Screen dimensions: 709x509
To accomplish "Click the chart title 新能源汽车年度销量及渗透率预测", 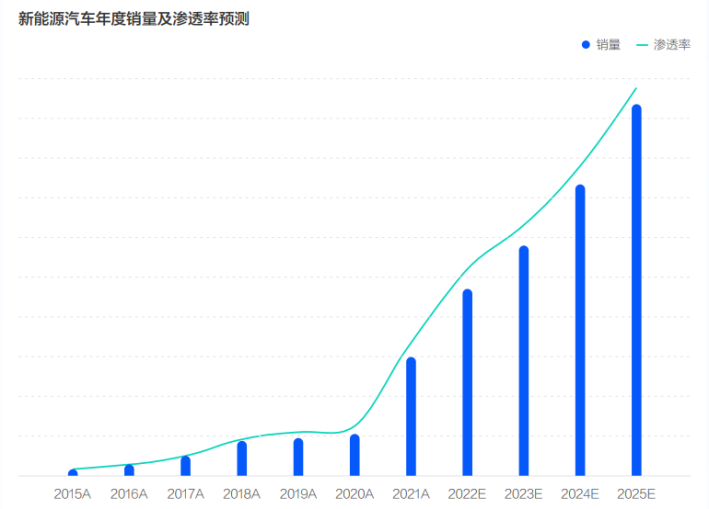I will [x=134, y=19].
